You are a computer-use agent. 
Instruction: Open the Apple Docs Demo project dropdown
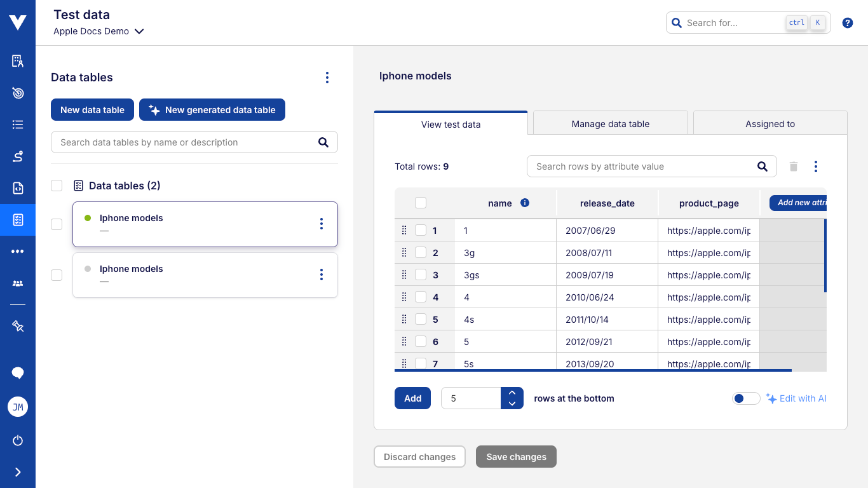tap(99, 30)
